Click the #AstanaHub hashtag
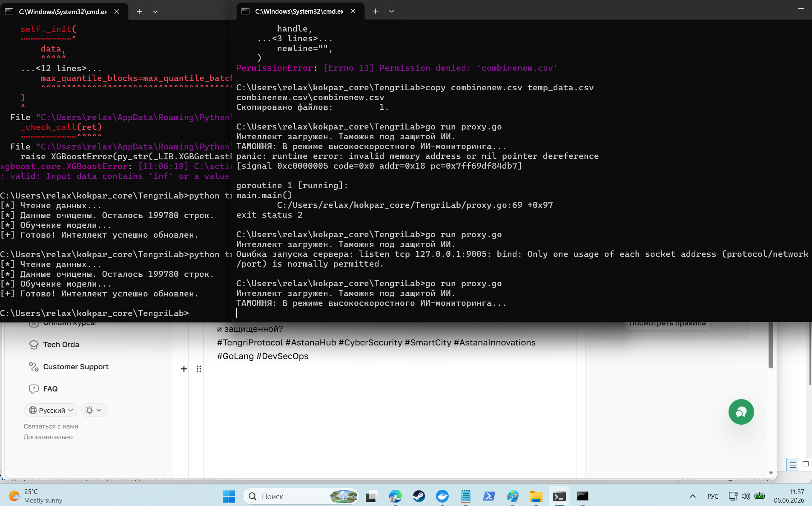812x506 pixels. (x=311, y=342)
